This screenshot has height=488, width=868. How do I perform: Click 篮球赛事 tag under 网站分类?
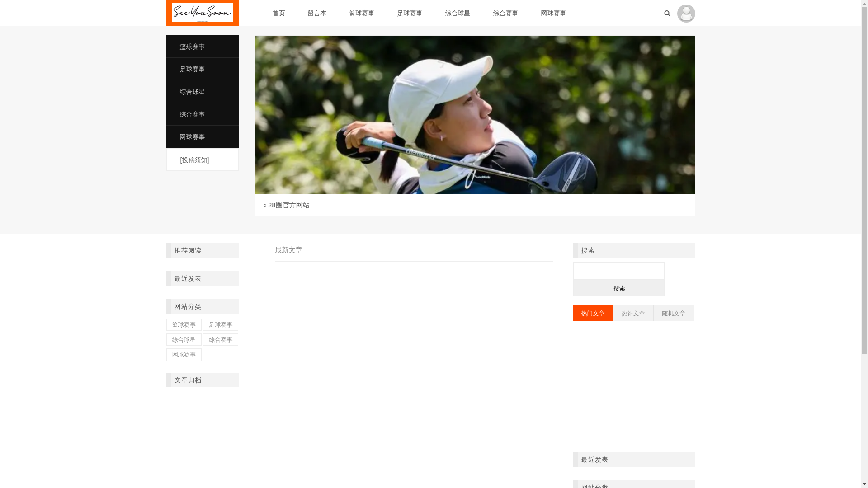tap(184, 324)
